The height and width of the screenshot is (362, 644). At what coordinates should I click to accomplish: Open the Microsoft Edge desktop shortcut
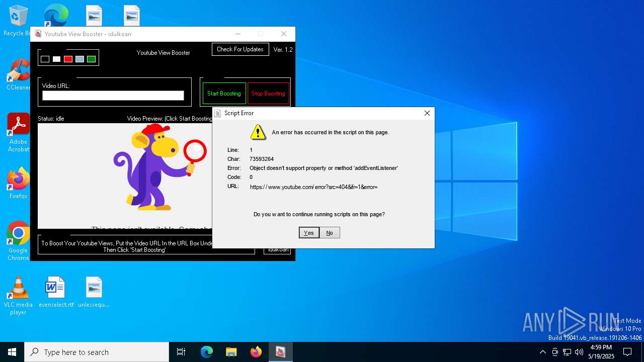coord(56,15)
